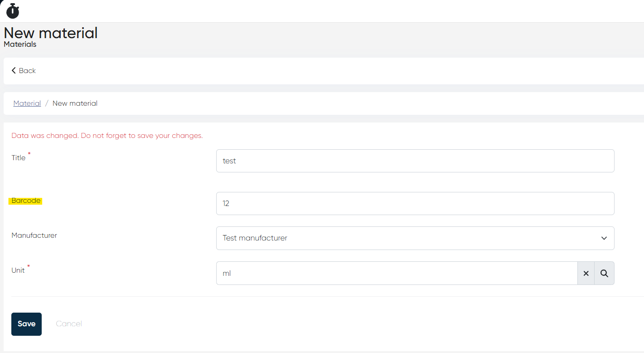Click the large New material page heading
The image size is (644, 353).
click(51, 33)
